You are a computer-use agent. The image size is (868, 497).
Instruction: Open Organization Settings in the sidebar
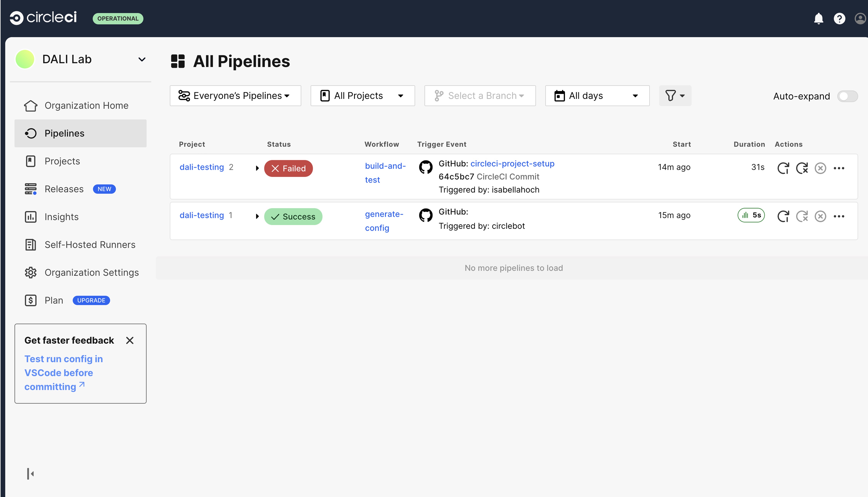[91, 272]
